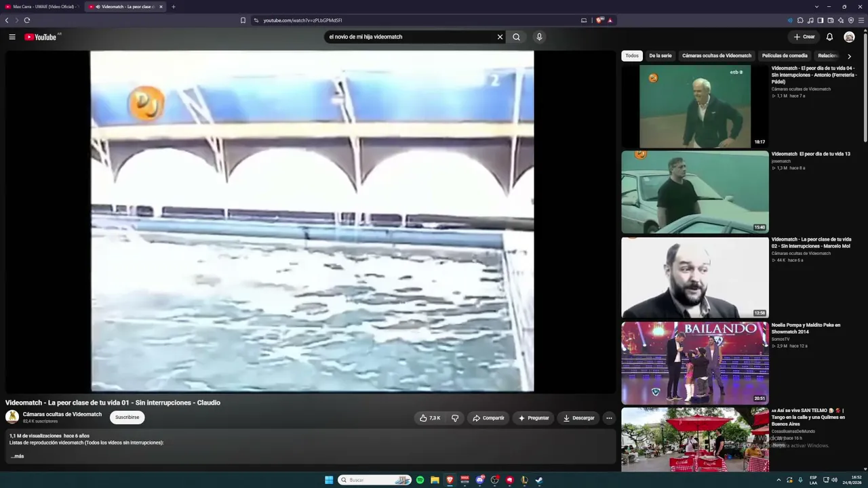Open the Brave Rewards triangle icon
The image size is (868, 488).
pyautogui.click(x=610, y=20)
